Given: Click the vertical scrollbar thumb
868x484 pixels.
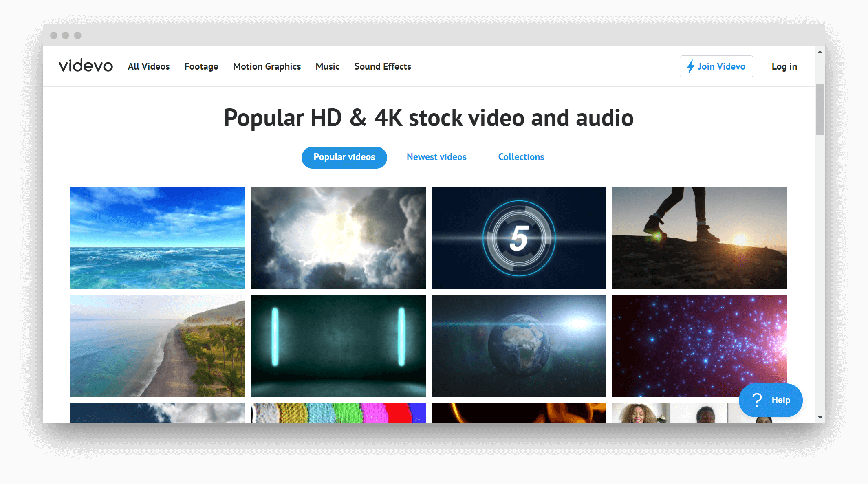Looking at the screenshot, I should click(820, 110).
